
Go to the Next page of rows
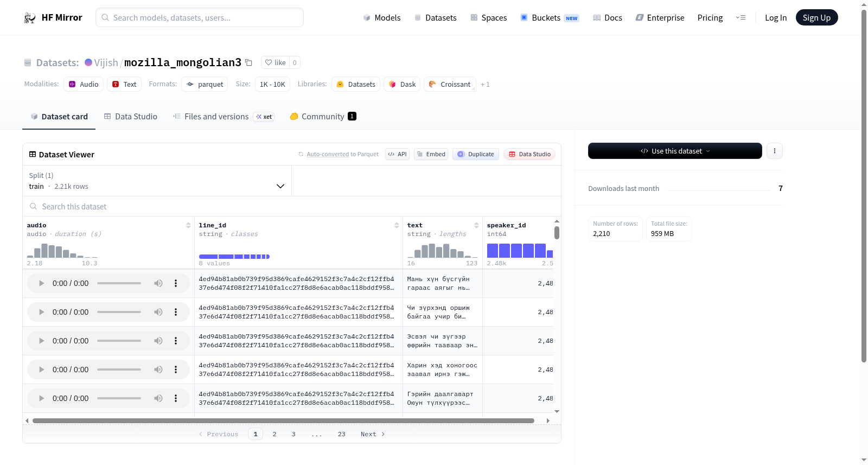(373, 434)
